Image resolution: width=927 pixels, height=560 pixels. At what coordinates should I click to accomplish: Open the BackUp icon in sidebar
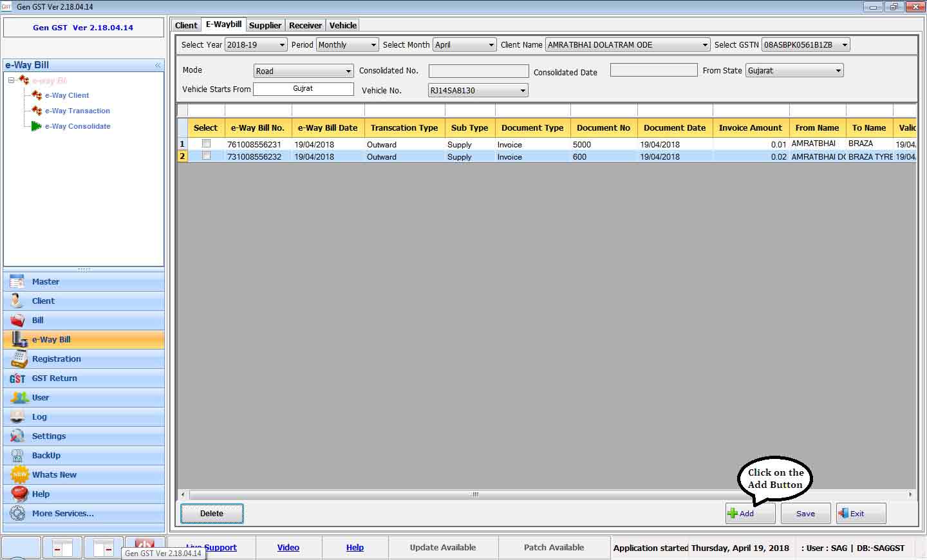coord(17,456)
